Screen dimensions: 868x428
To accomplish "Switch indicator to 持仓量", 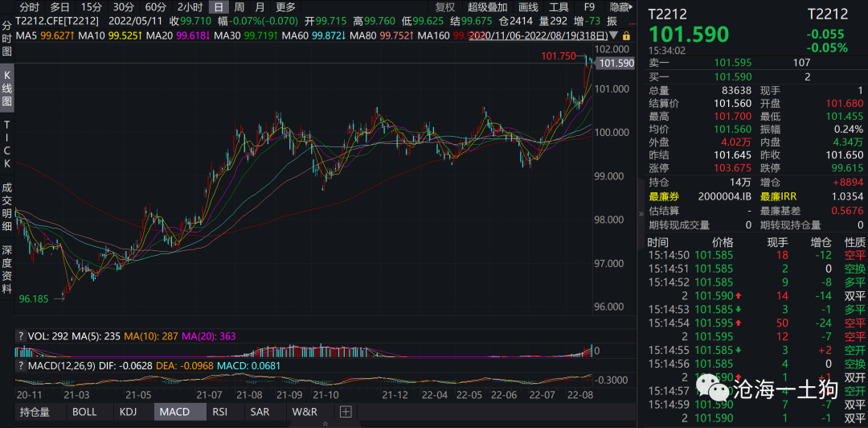I will [35, 411].
